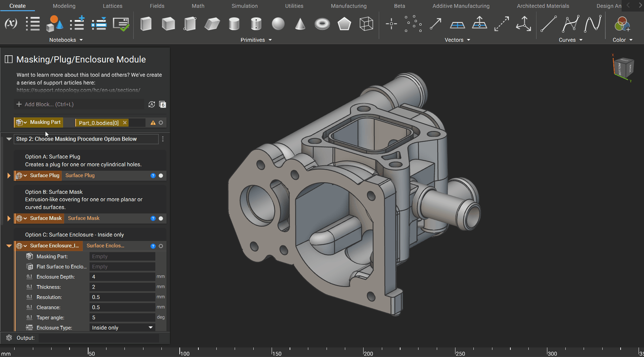Click the view orientation cube
644x357 pixels.
(623, 67)
